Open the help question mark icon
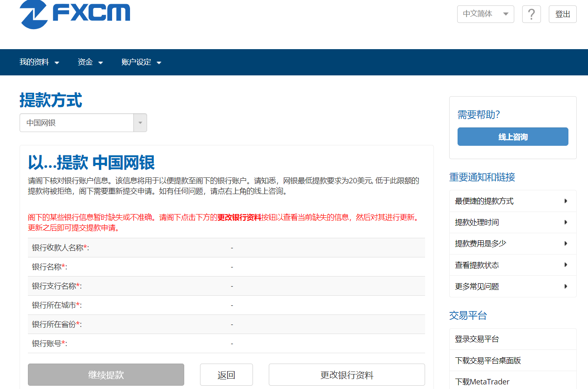The height and width of the screenshot is (389, 588). pyautogui.click(x=531, y=14)
